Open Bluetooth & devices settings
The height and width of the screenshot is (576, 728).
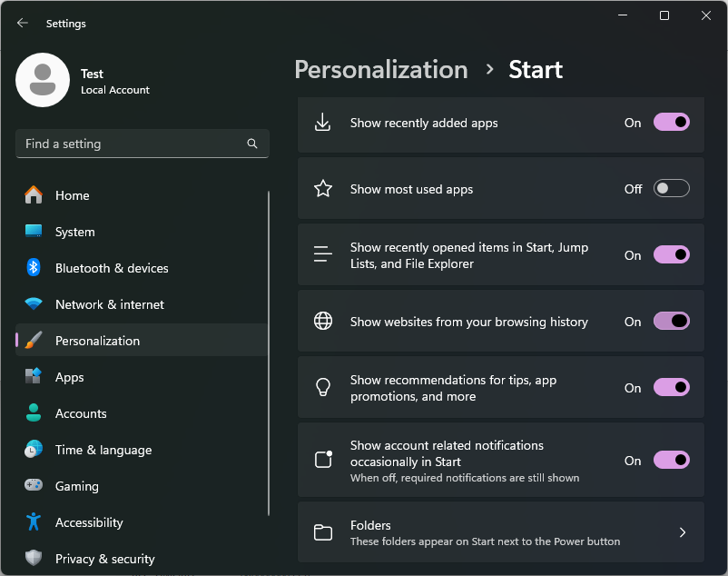[142, 268]
